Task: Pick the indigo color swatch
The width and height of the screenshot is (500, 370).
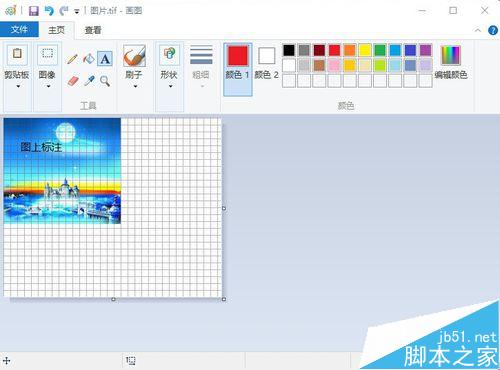Action: point(410,50)
